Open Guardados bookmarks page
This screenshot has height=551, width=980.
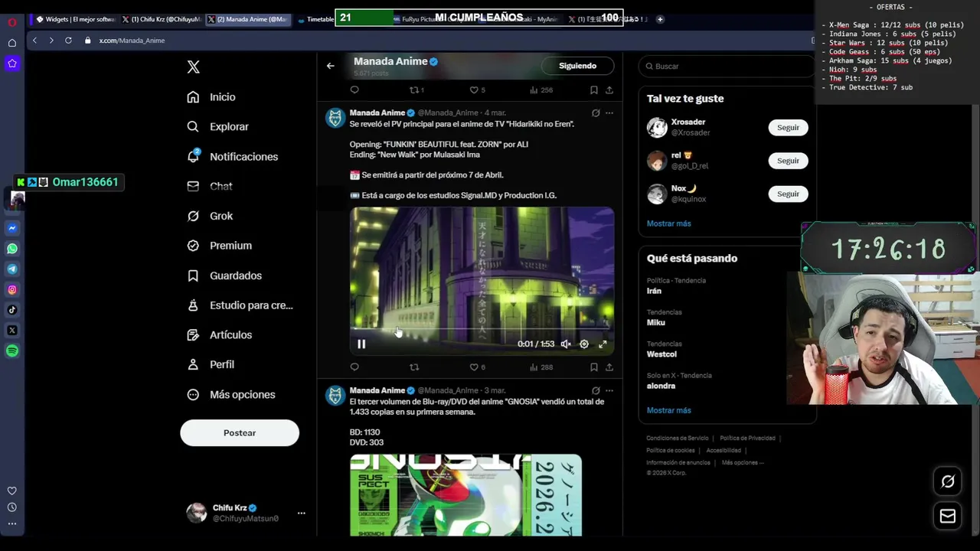(224, 275)
